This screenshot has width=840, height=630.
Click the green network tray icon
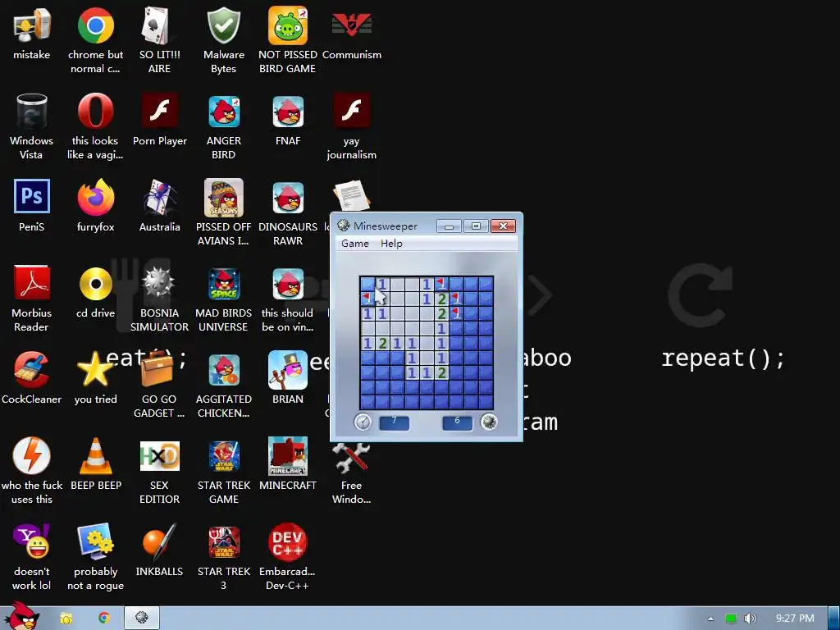(x=731, y=619)
